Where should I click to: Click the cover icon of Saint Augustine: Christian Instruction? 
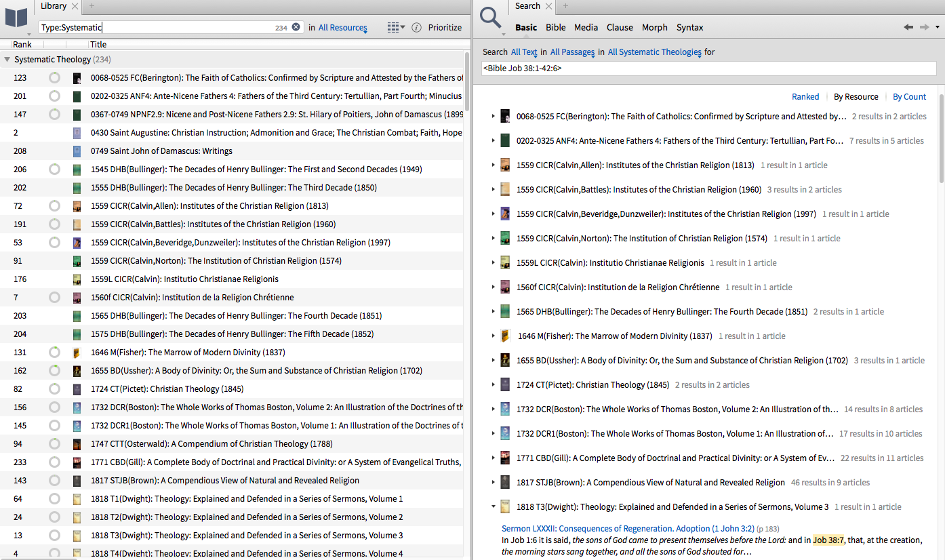[x=77, y=133]
